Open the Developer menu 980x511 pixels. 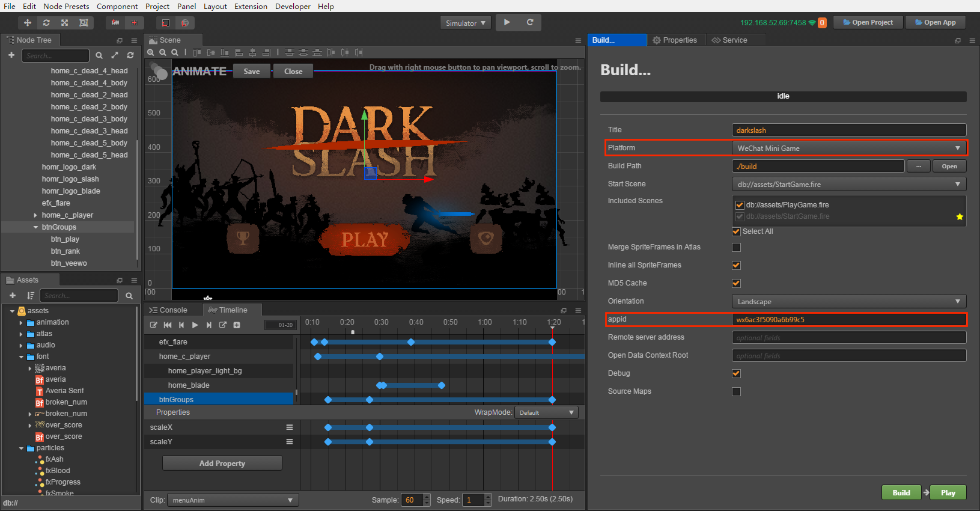(293, 6)
